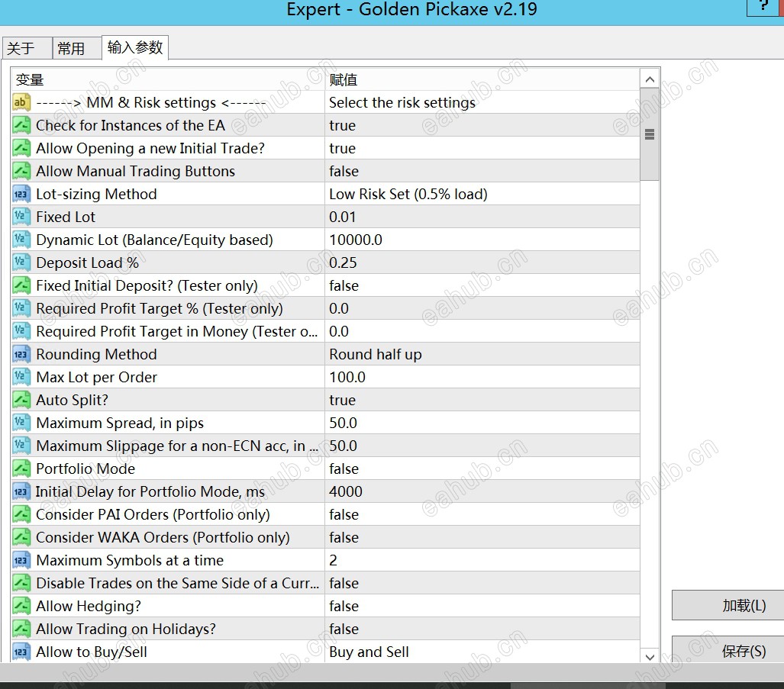Click the icon beside Consider WAKA Orders (Portfolio only)
Image resolution: width=784 pixels, height=689 pixels.
pyautogui.click(x=21, y=537)
